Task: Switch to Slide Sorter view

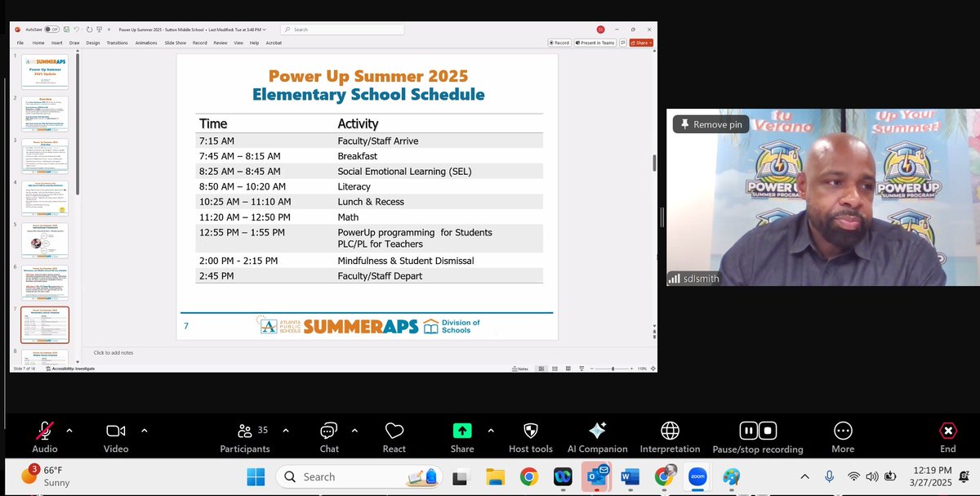Action: pos(555,368)
